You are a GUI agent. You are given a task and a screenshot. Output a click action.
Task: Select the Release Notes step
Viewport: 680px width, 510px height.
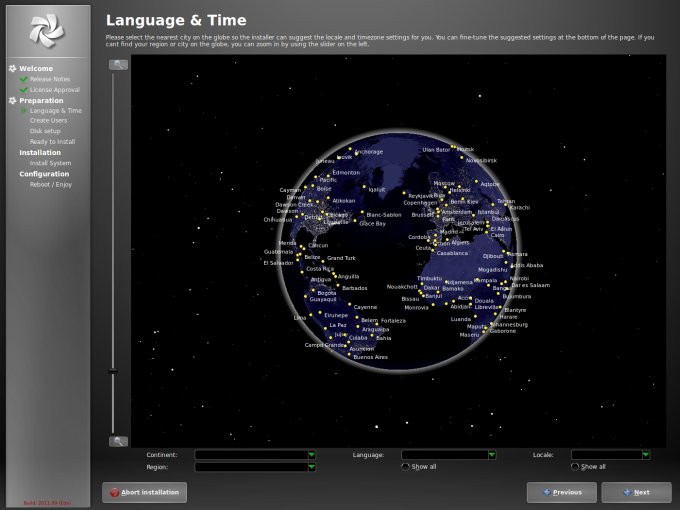click(50, 79)
